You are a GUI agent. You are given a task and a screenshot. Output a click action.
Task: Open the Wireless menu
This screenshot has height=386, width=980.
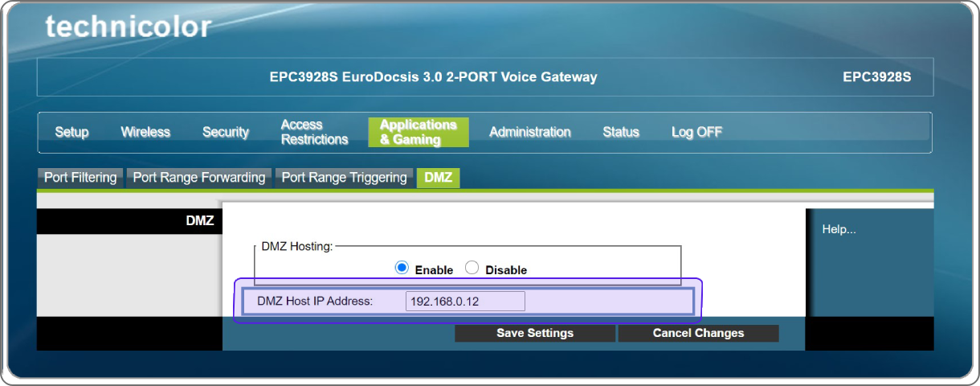(x=145, y=132)
